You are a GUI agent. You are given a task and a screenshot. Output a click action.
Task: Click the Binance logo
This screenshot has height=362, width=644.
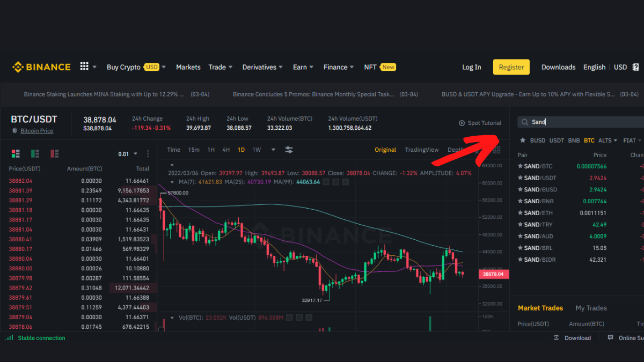(x=42, y=67)
